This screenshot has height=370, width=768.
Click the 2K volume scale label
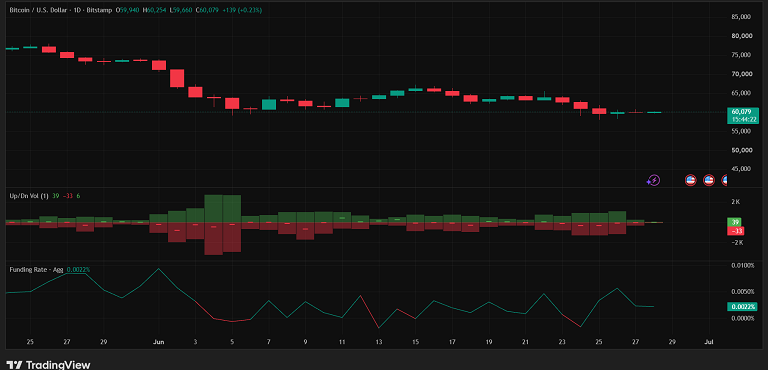736,202
